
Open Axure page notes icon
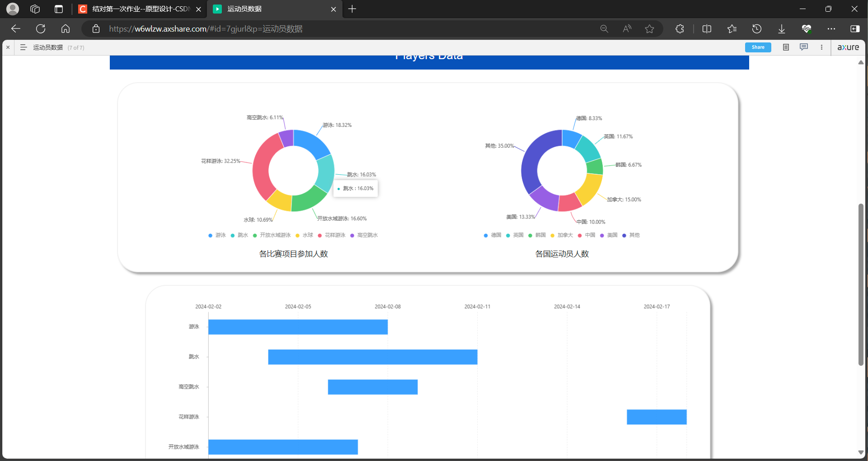(x=786, y=47)
